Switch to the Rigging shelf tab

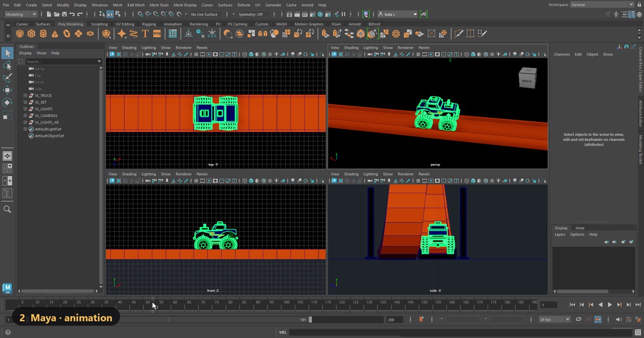pos(149,24)
